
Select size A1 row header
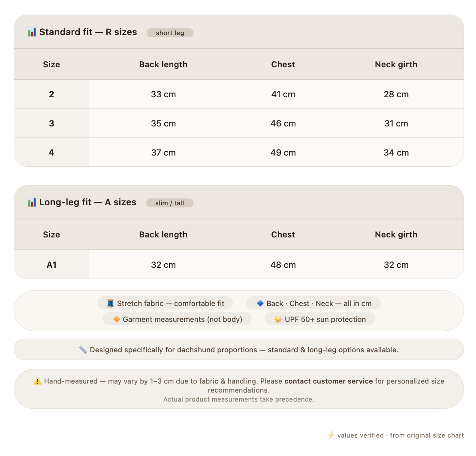(x=51, y=265)
